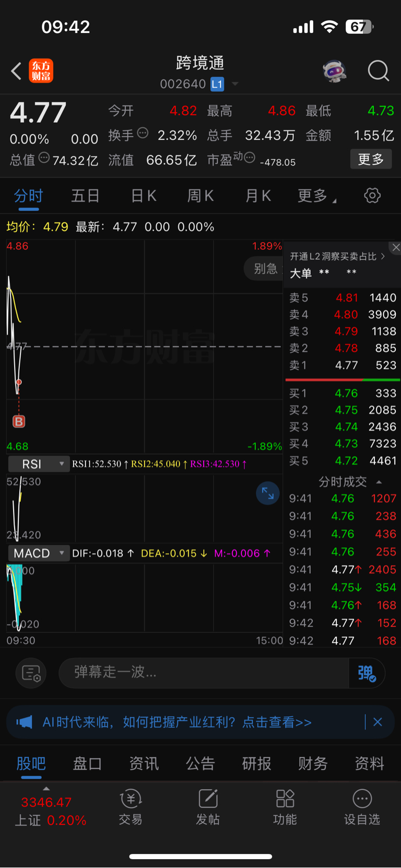Tap the 更多 quote details button
Image resolution: width=401 pixels, height=868 pixels.
(x=371, y=159)
